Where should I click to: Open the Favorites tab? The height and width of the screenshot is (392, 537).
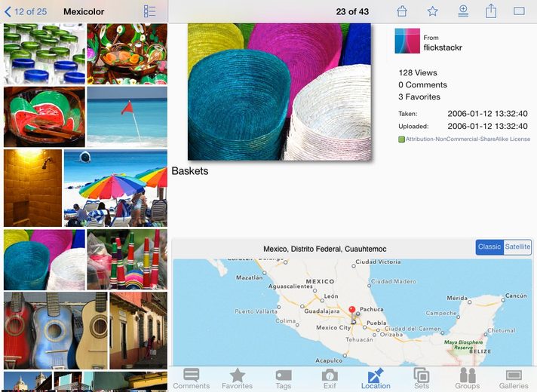[237, 379]
